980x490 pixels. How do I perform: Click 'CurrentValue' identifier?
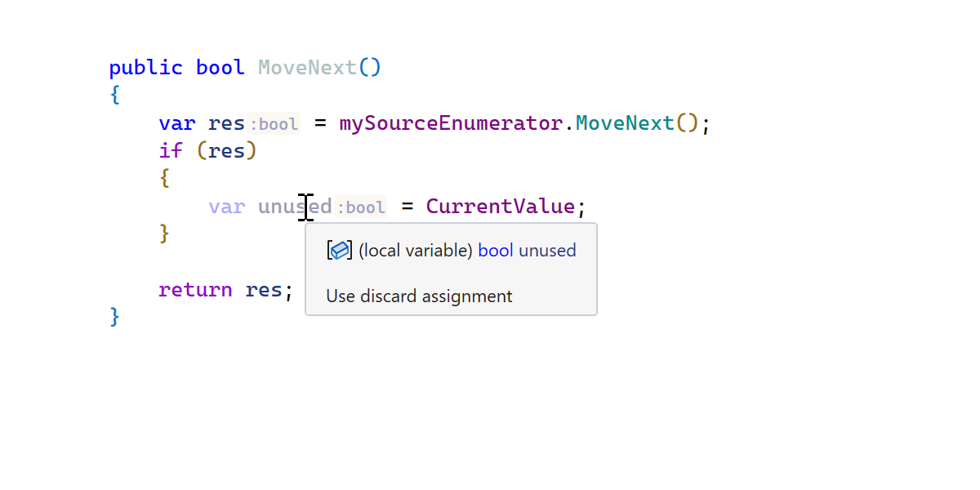pos(501,206)
